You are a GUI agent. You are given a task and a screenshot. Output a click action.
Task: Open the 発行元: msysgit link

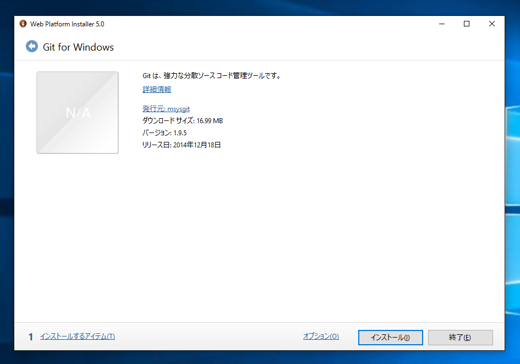point(166,109)
